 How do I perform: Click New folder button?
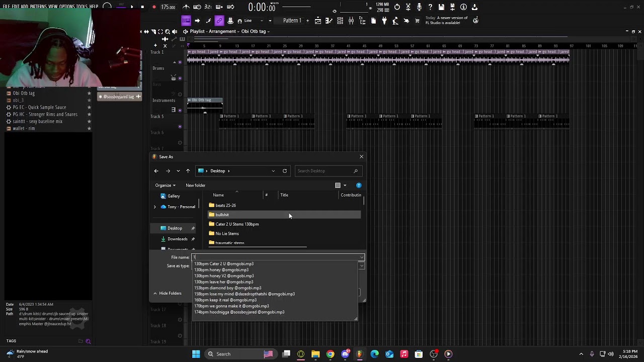pos(196,185)
